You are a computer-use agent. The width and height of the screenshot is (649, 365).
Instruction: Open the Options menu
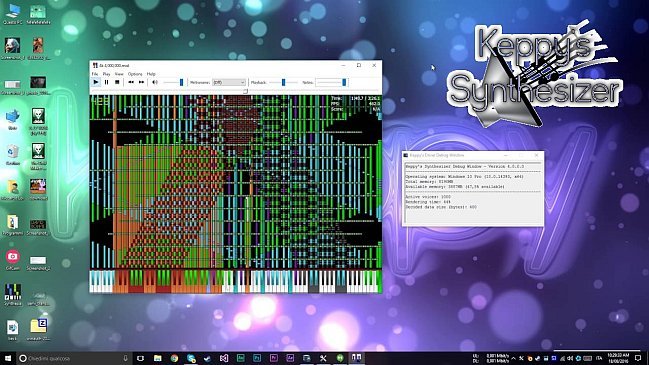tap(135, 74)
